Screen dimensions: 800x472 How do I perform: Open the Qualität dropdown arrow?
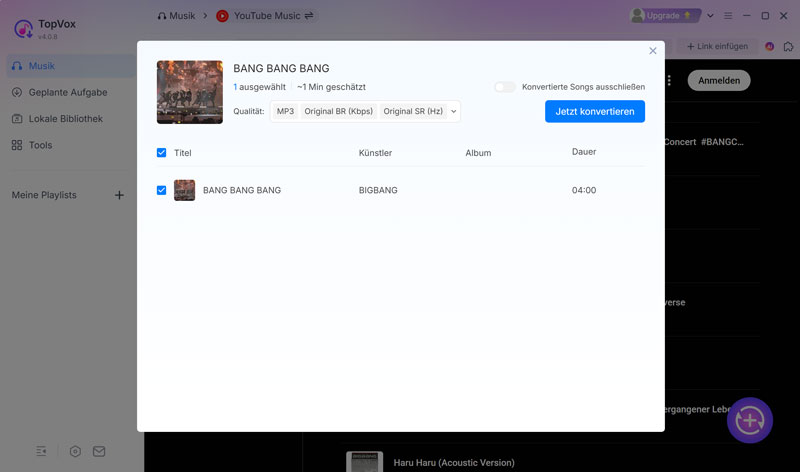coord(454,111)
